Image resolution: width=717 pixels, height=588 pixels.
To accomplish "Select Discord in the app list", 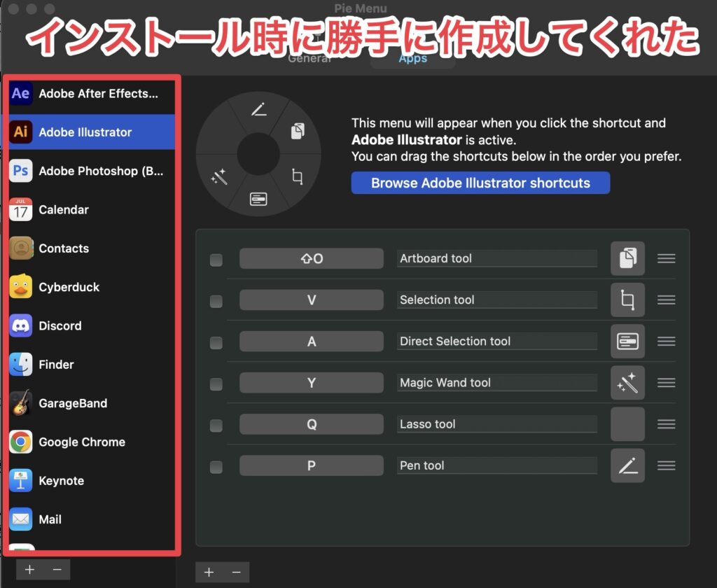I will point(92,326).
